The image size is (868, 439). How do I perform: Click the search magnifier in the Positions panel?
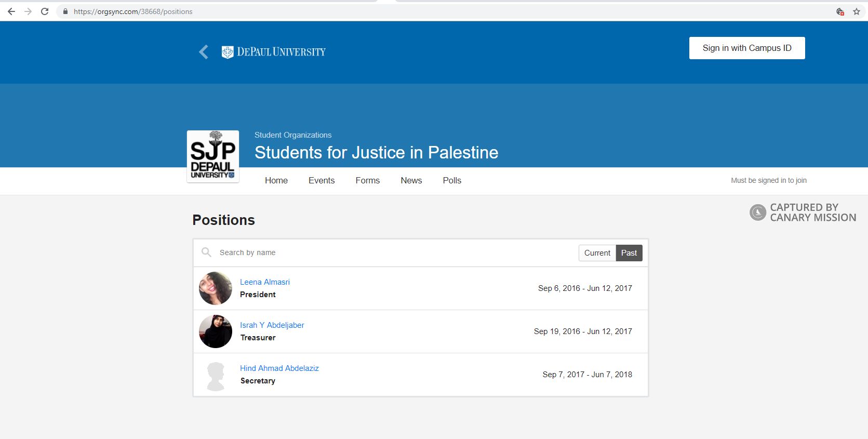click(206, 252)
